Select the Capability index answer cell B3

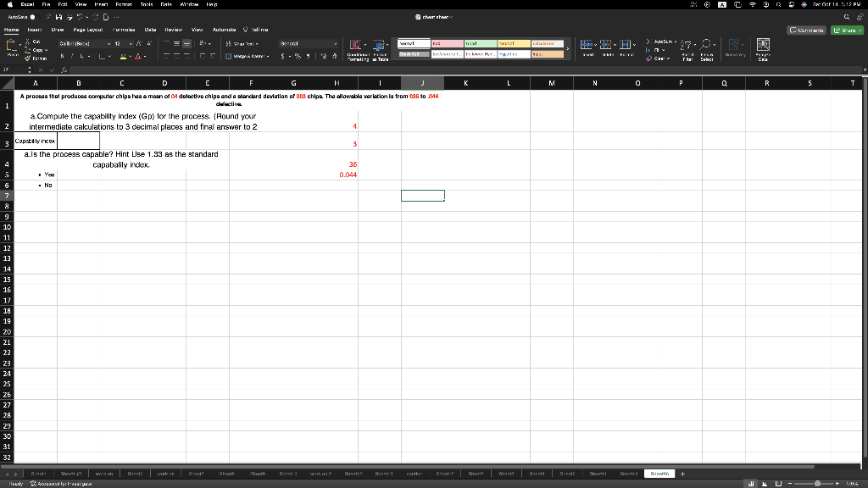(x=78, y=141)
